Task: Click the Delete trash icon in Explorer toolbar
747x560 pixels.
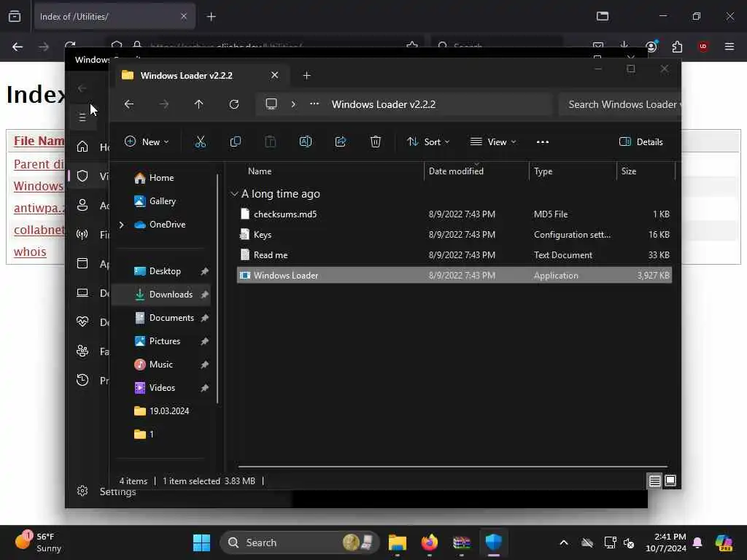Action: pyautogui.click(x=376, y=141)
